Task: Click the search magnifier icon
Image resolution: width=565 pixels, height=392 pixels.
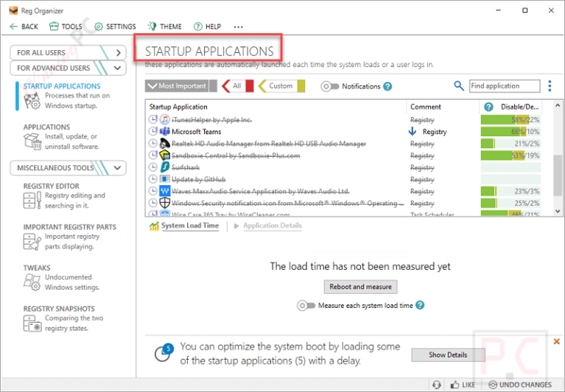Action: point(458,85)
